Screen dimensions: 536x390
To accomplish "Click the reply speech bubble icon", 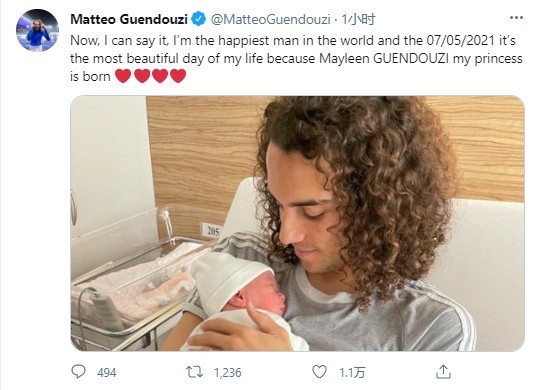I will coord(78,372).
